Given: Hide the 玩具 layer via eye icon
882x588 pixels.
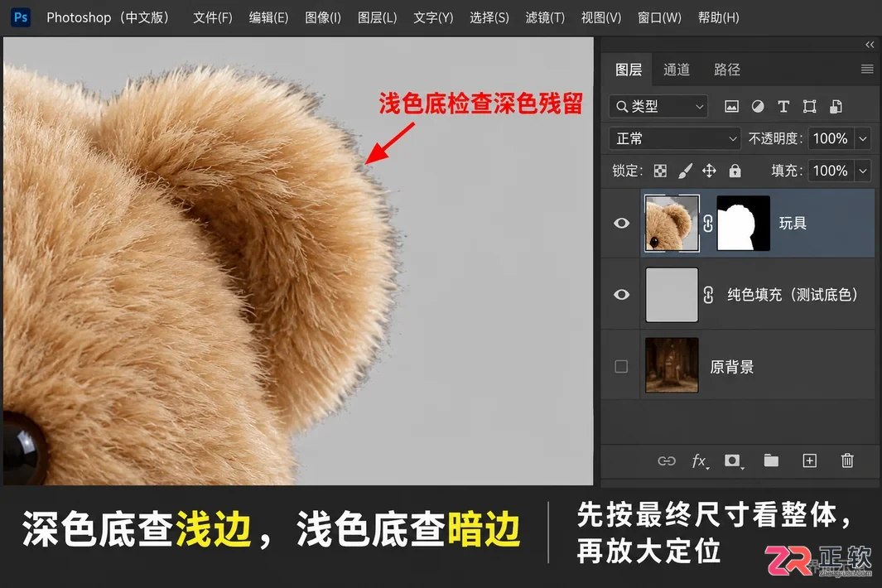Looking at the screenshot, I should point(622,224).
